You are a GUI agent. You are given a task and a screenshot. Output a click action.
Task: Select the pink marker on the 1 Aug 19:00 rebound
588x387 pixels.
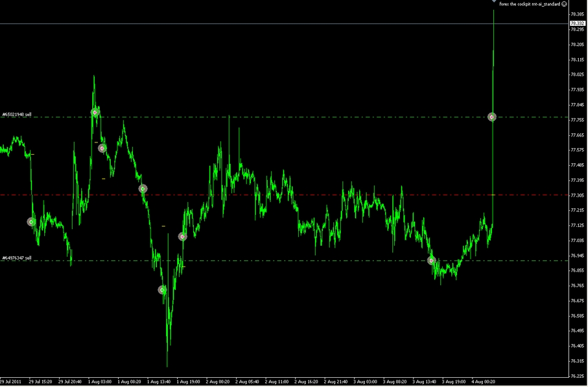tap(183, 237)
